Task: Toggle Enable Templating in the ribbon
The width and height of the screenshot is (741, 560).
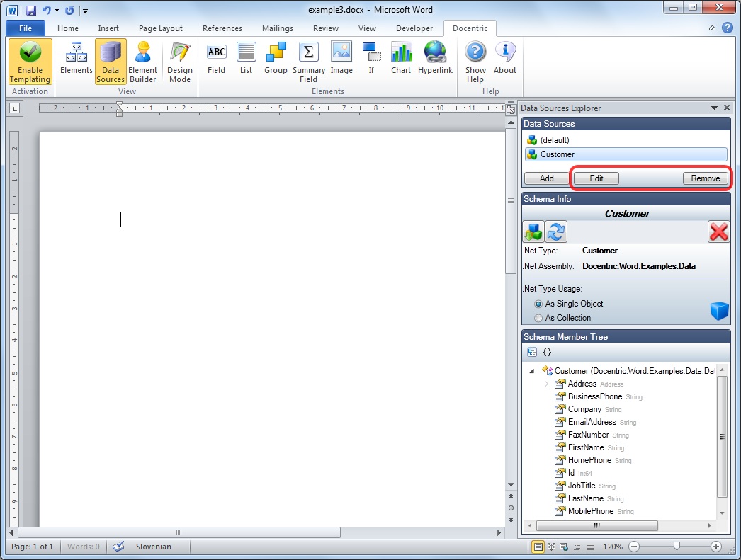Action: (x=30, y=62)
